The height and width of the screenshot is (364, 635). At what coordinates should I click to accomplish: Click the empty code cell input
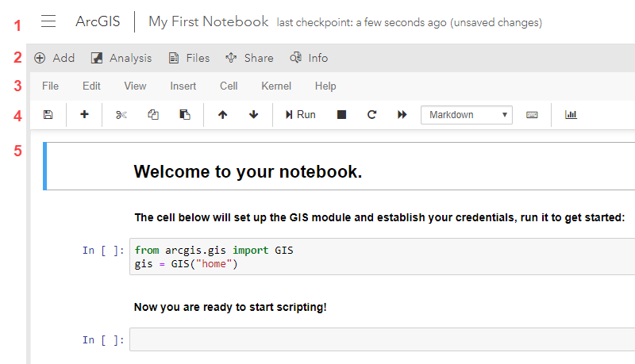click(381, 339)
